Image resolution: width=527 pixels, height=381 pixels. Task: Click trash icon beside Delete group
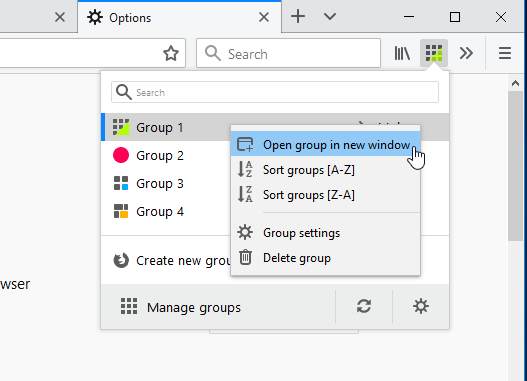point(245,257)
